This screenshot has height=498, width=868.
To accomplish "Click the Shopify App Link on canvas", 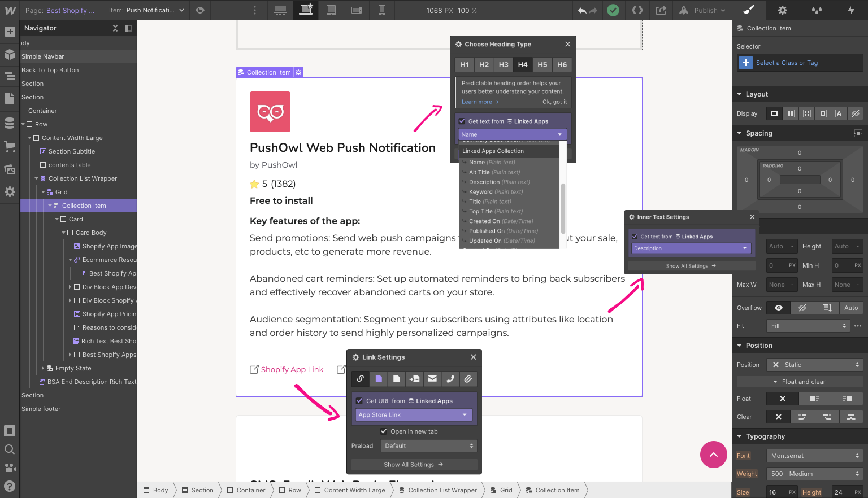I will pyautogui.click(x=292, y=369).
